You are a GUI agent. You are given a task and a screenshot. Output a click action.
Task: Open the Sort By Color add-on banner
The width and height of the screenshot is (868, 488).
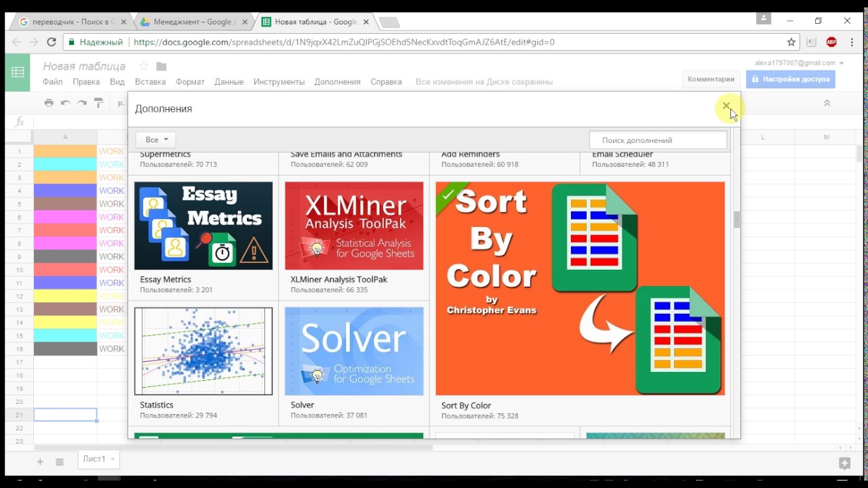coord(580,289)
